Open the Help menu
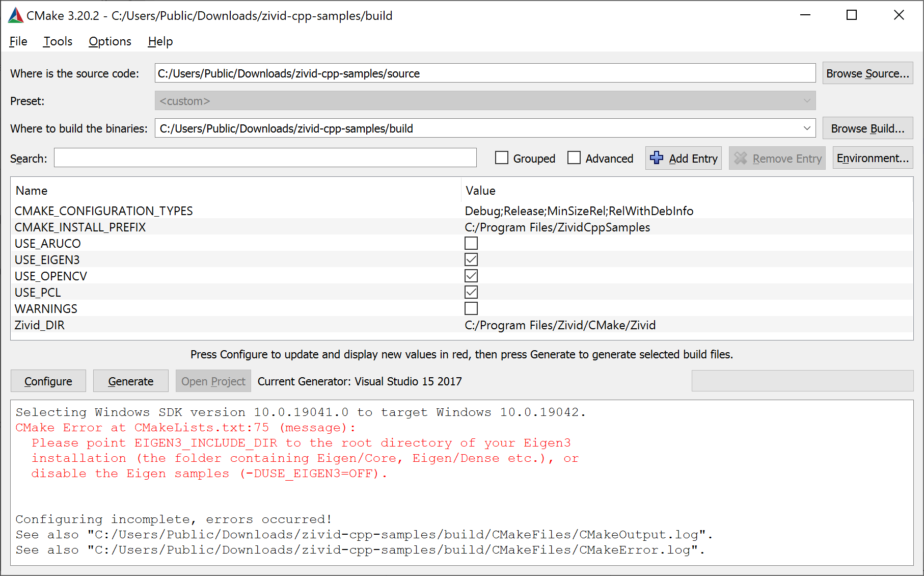 coord(160,41)
